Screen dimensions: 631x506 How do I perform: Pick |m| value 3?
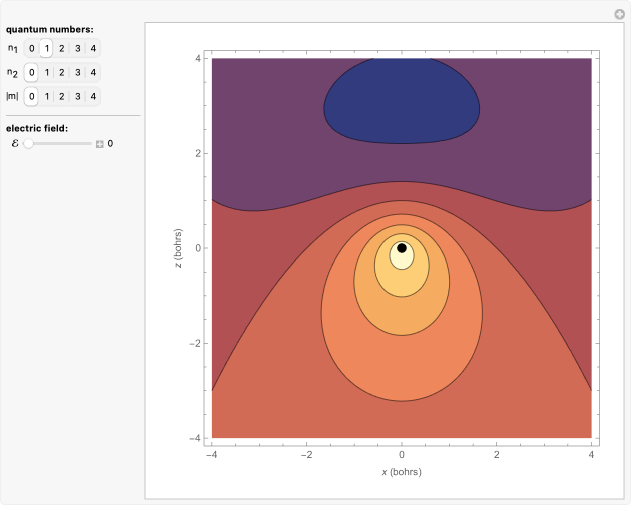click(x=77, y=97)
